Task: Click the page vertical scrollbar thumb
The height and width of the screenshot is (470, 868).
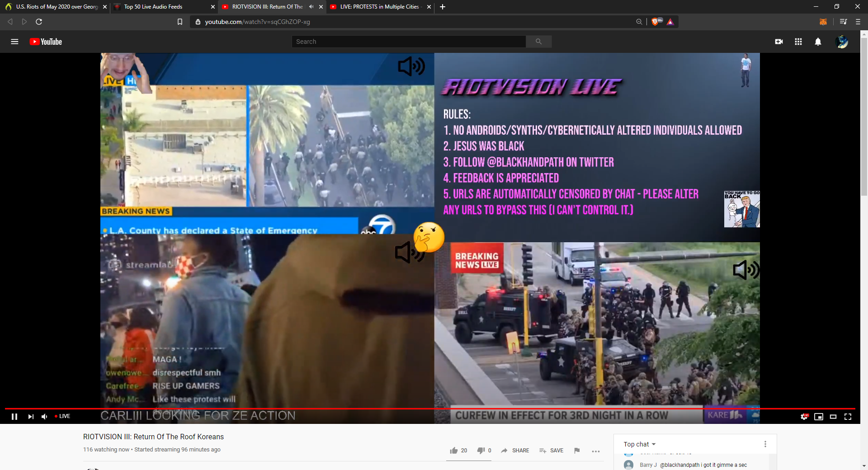Action: (864, 117)
